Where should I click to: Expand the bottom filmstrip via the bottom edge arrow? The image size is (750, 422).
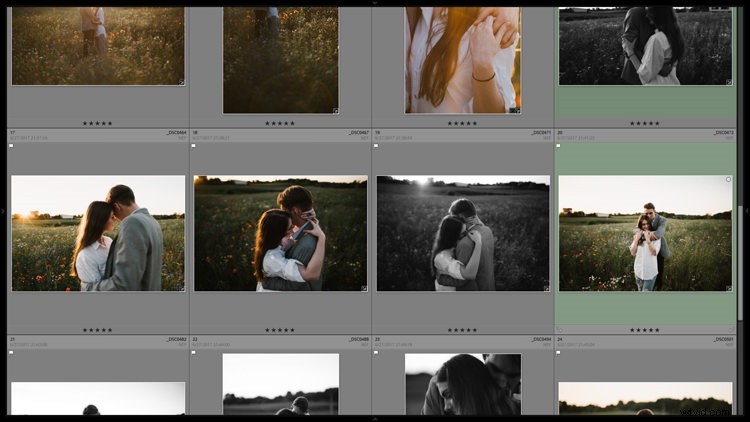pos(375,419)
